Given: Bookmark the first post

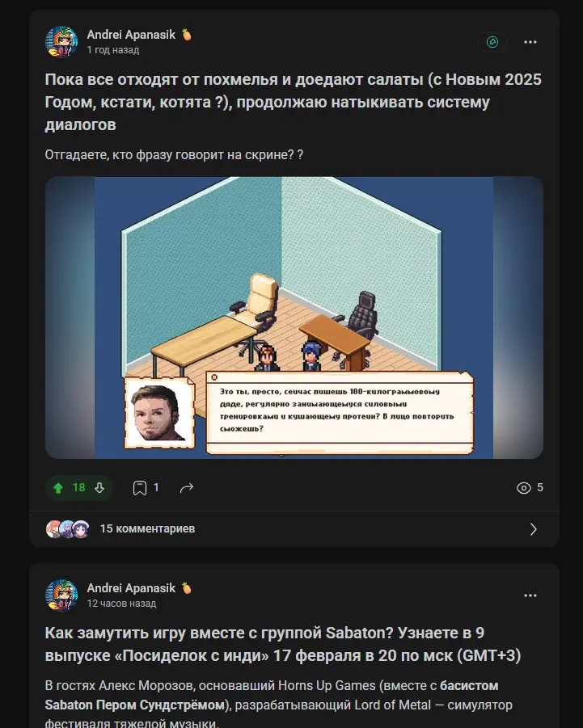Looking at the screenshot, I should pos(140,488).
